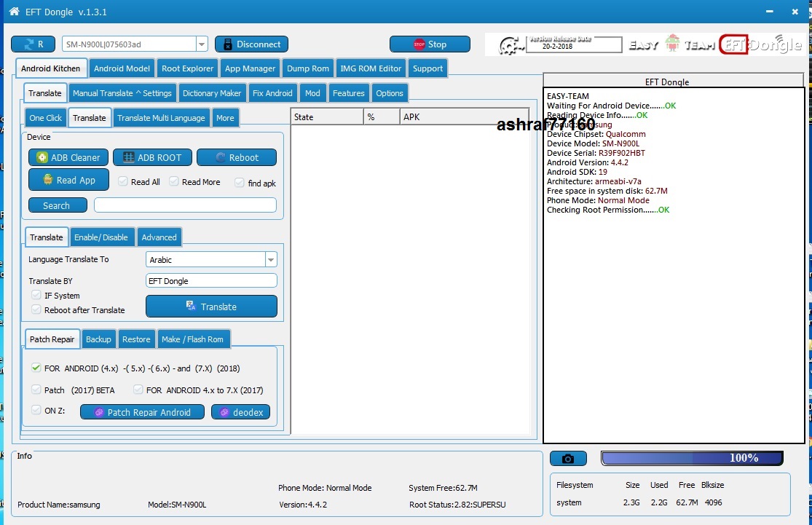
Task: Run ADB Cleaner
Action: tap(68, 157)
